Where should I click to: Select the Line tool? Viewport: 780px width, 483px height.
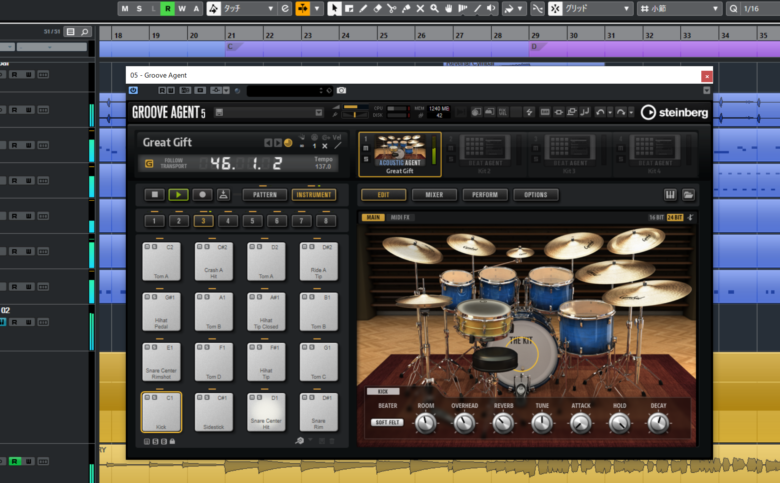pyautogui.click(x=478, y=8)
